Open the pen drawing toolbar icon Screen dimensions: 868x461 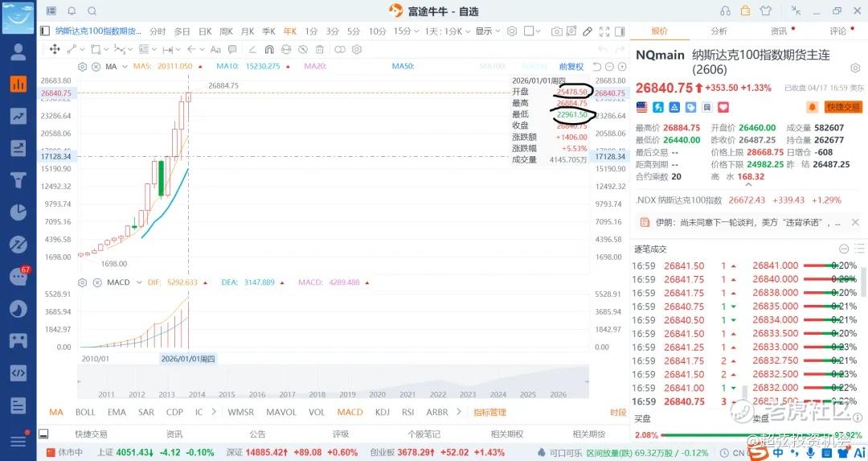click(x=588, y=31)
